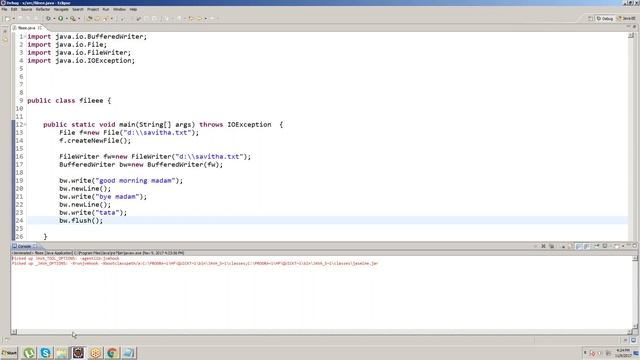Viewport: 640px width, 360px height.
Task: Click the Debug bug toolbar icon
Action: coord(48,18)
